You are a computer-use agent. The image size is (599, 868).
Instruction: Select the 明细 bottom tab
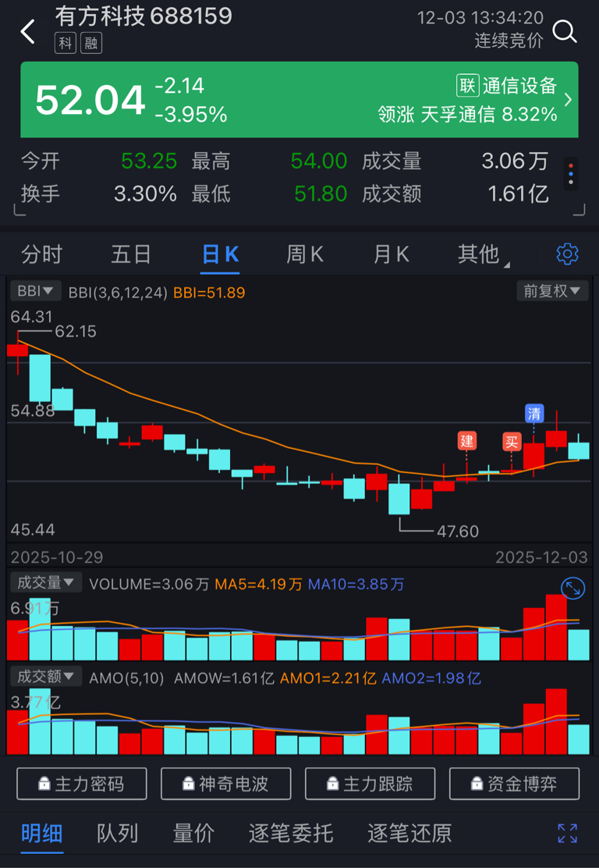pyautogui.click(x=42, y=833)
